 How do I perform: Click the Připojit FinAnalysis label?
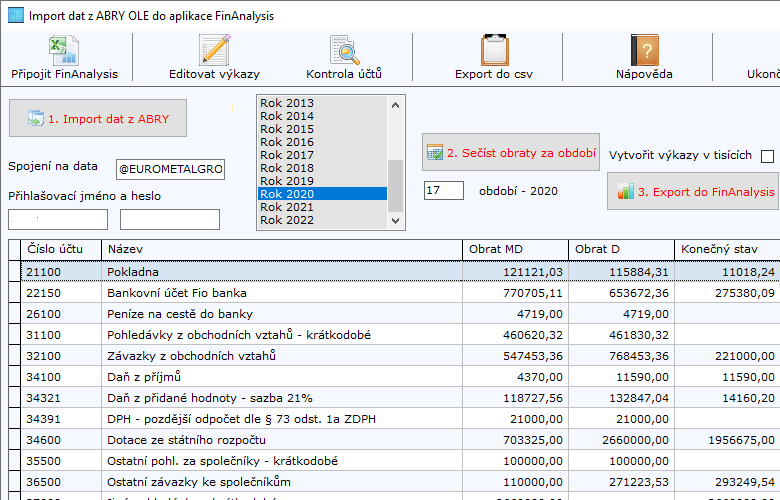click(65, 74)
